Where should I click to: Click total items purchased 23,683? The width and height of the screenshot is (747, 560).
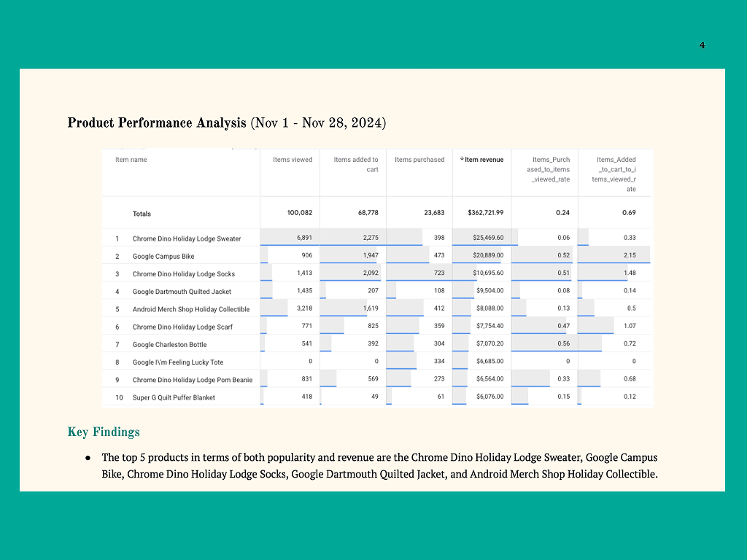point(434,213)
